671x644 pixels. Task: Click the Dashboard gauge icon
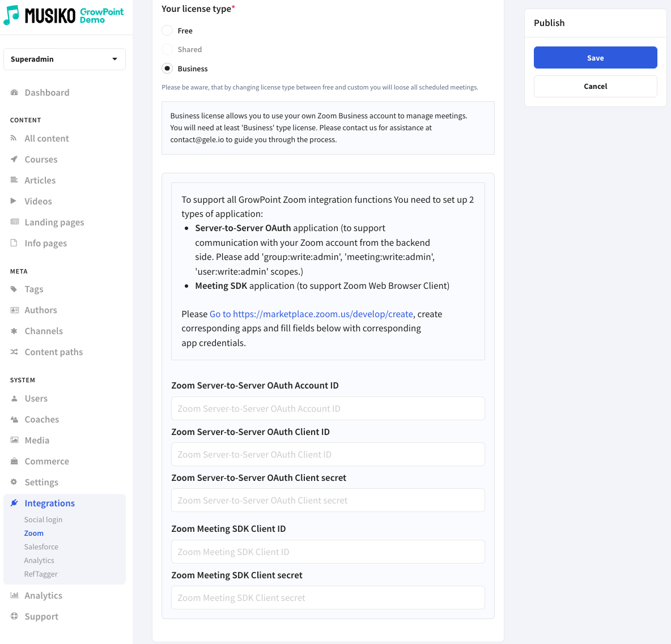click(x=14, y=93)
